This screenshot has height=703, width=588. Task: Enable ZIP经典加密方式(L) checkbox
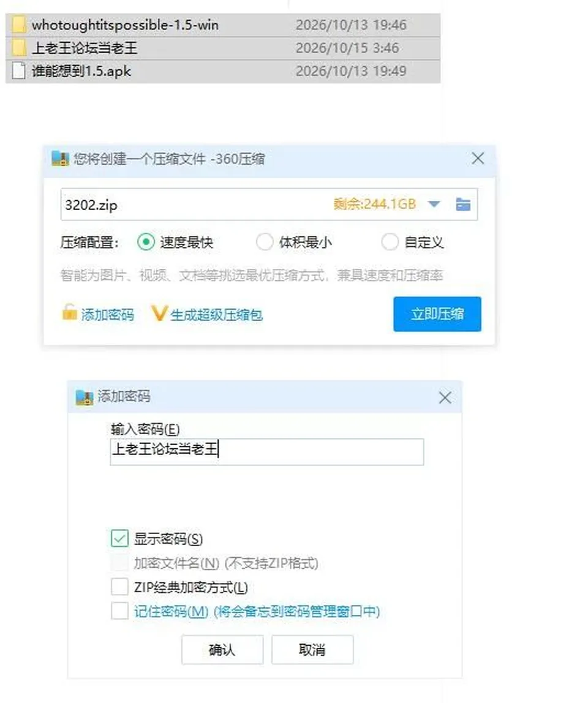[120, 587]
